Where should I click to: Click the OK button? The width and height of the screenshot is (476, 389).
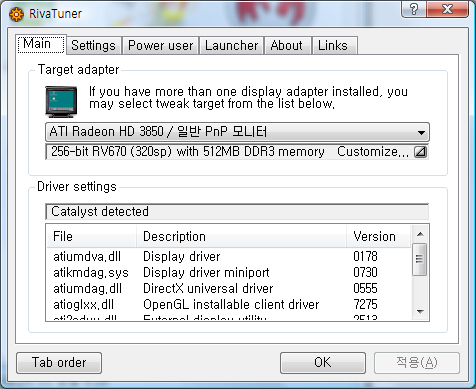click(323, 363)
